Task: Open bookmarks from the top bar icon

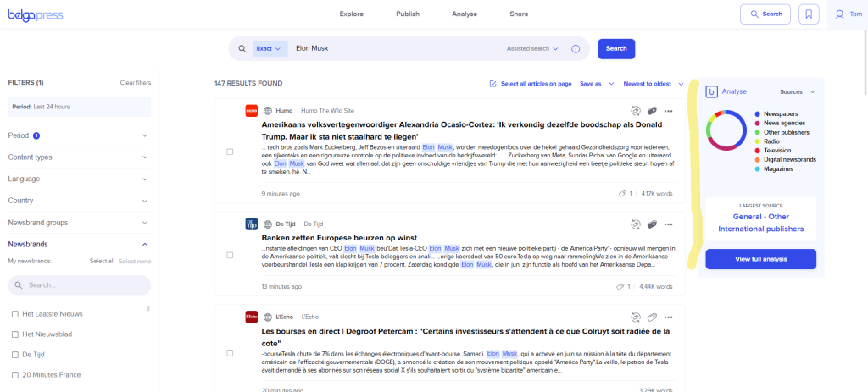Action: click(x=809, y=14)
